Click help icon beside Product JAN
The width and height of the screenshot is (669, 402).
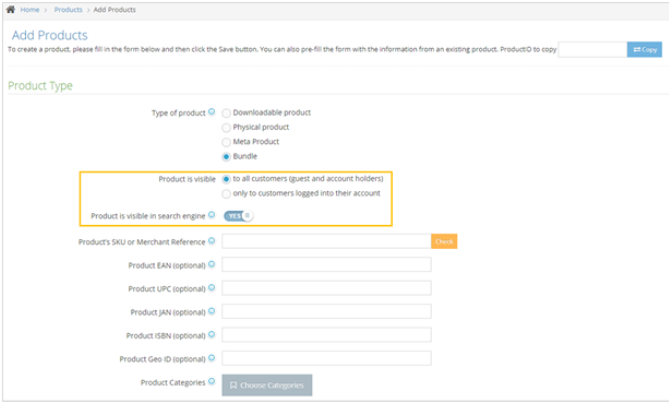[x=212, y=312]
